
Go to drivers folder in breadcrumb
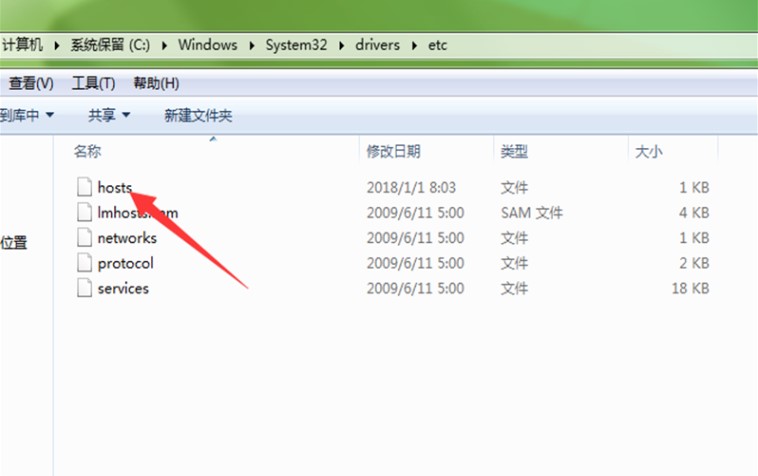pyautogui.click(x=378, y=45)
